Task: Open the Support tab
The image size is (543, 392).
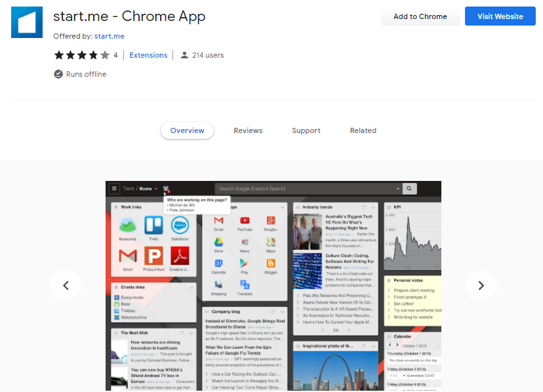Action: pos(306,130)
